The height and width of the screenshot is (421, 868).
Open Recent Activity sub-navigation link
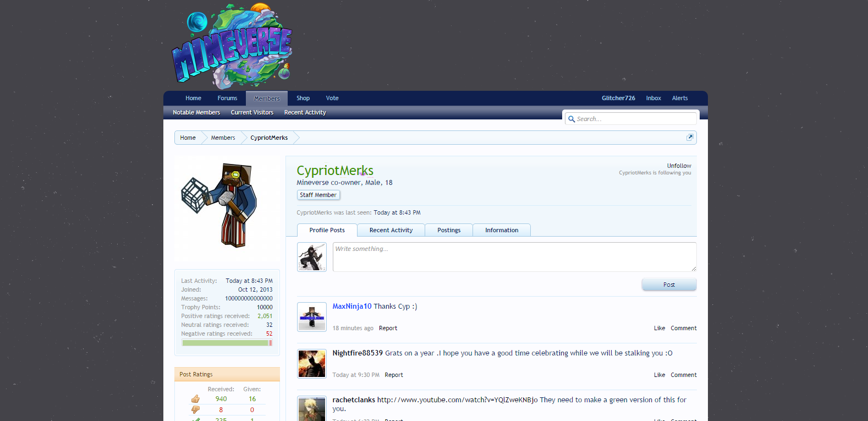305,112
